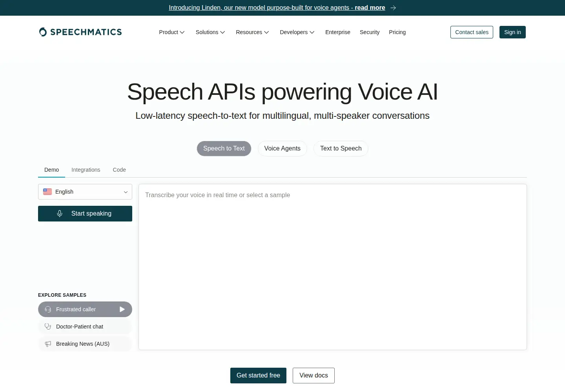
Task: Click the US flag icon in language selector
Action: pyautogui.click(x=47, y=192)
